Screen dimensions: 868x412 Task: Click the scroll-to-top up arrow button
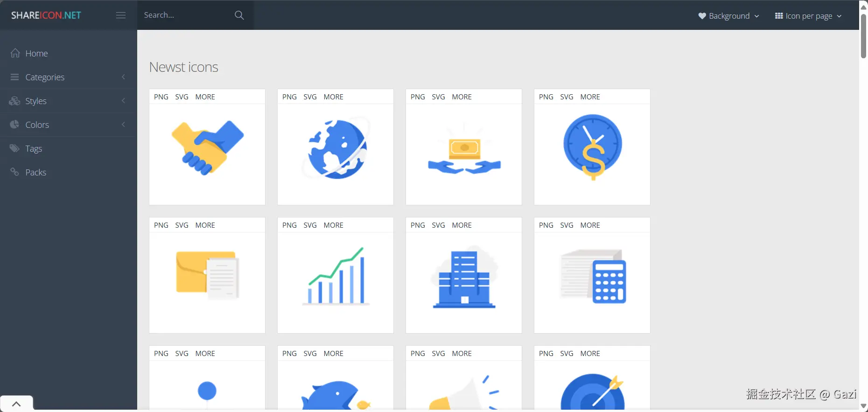pos(16,404)
